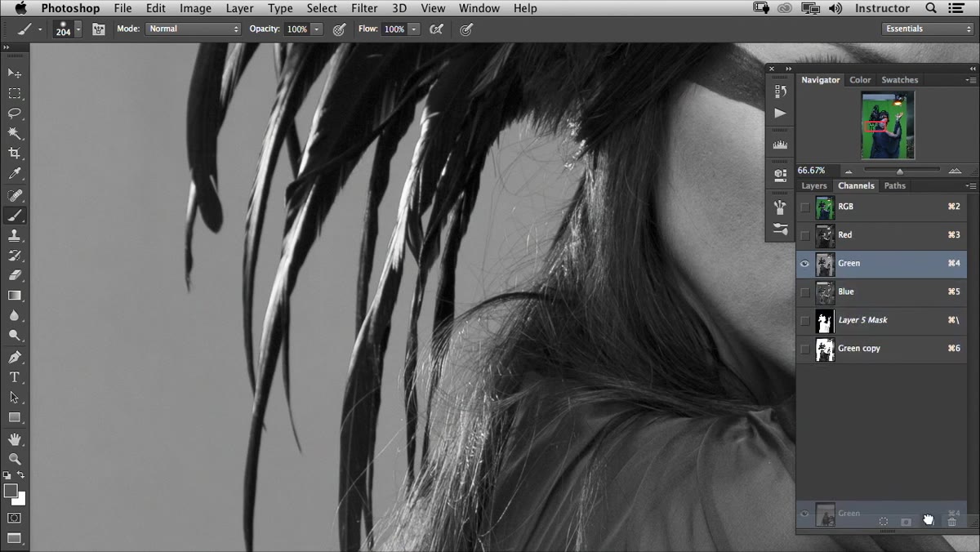Select the Crop tool
This screenshot has height=552, width=980.
point(15,153)
